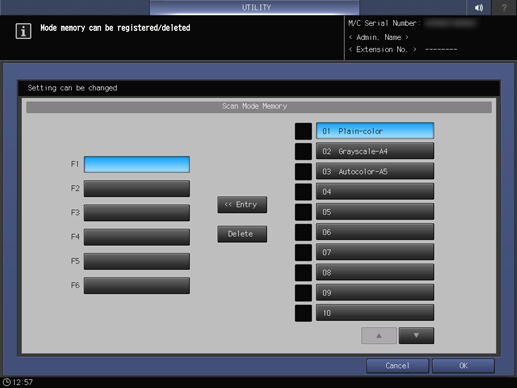Select the F4 function key slot
The image size is (517, 388).
tap(137, 237)
